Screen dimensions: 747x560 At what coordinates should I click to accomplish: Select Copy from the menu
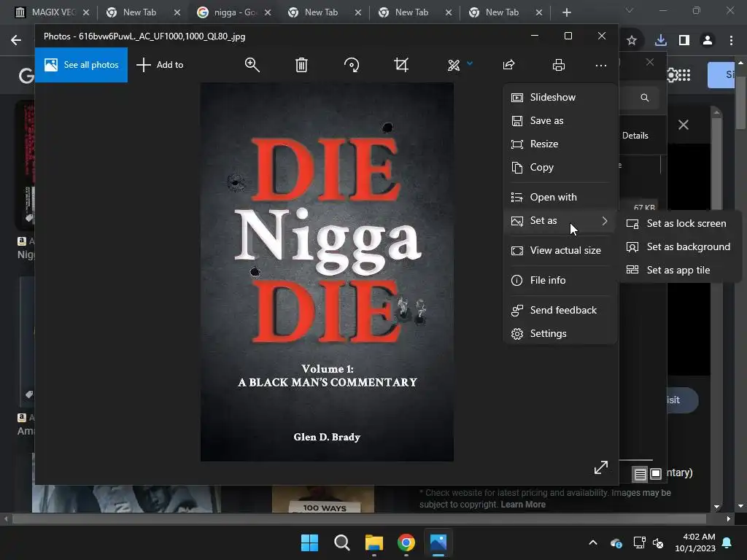click(560, 167)
